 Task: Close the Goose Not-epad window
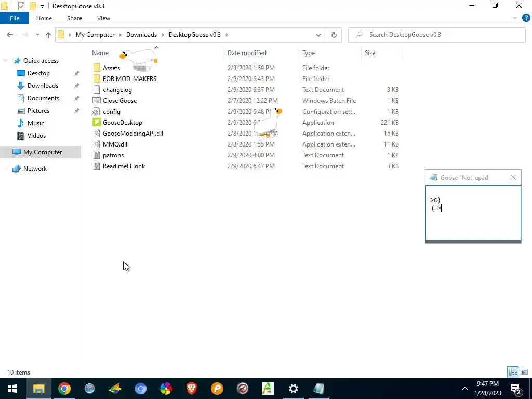(513, 178)
